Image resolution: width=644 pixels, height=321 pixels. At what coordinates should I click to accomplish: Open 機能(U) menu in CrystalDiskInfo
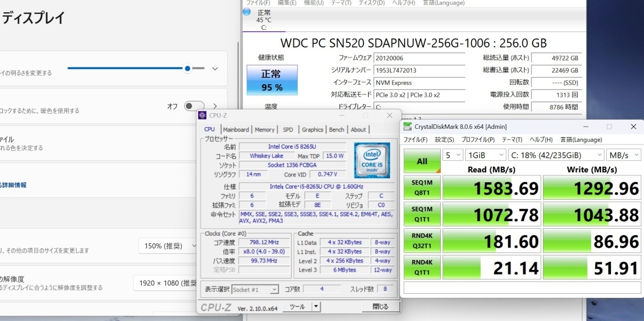314,3
